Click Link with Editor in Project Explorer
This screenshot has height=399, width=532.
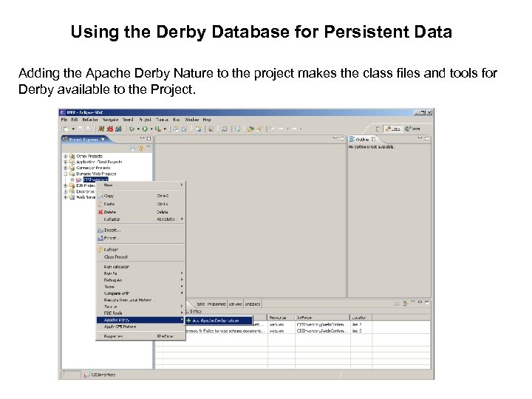[x=141, y=149]
